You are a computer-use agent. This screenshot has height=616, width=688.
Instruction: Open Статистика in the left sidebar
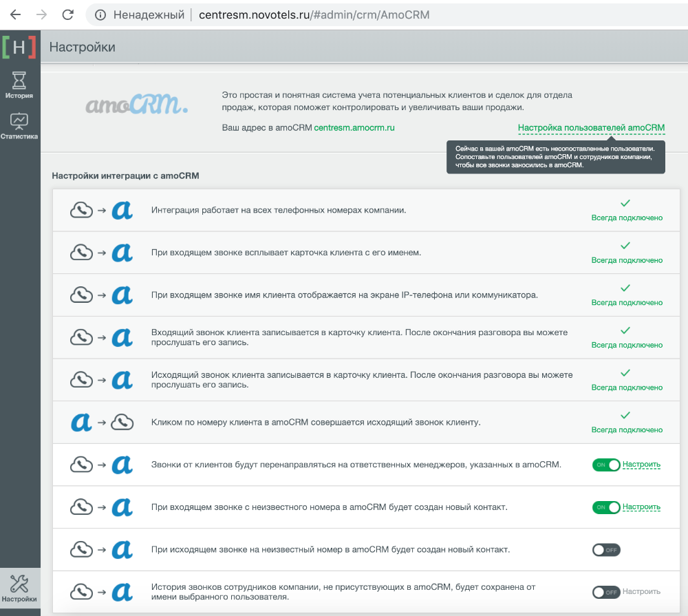point(19,127)
